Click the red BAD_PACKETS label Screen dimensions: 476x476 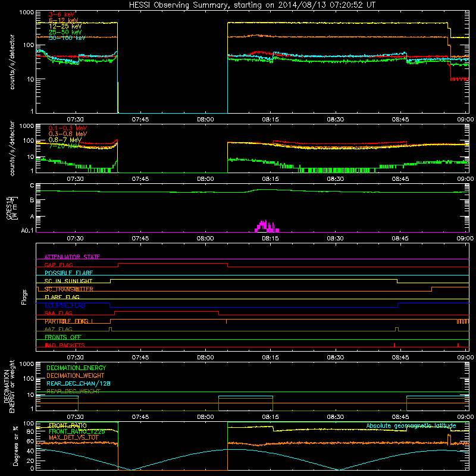click(65, 345)
